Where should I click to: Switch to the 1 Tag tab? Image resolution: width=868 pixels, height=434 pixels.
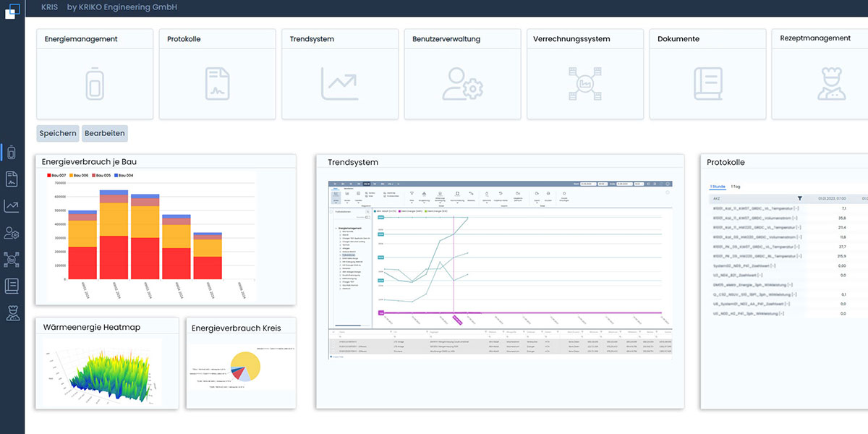[x=736, y=186]
